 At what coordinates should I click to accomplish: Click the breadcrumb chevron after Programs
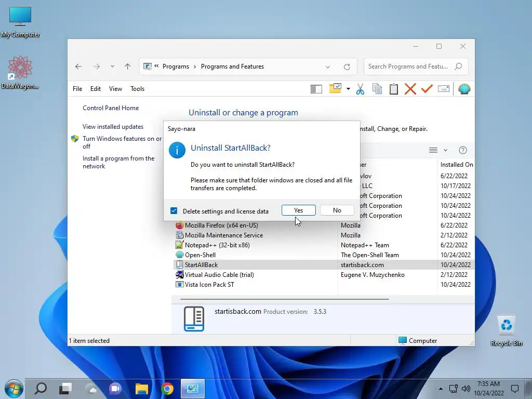tap(195, 67)
